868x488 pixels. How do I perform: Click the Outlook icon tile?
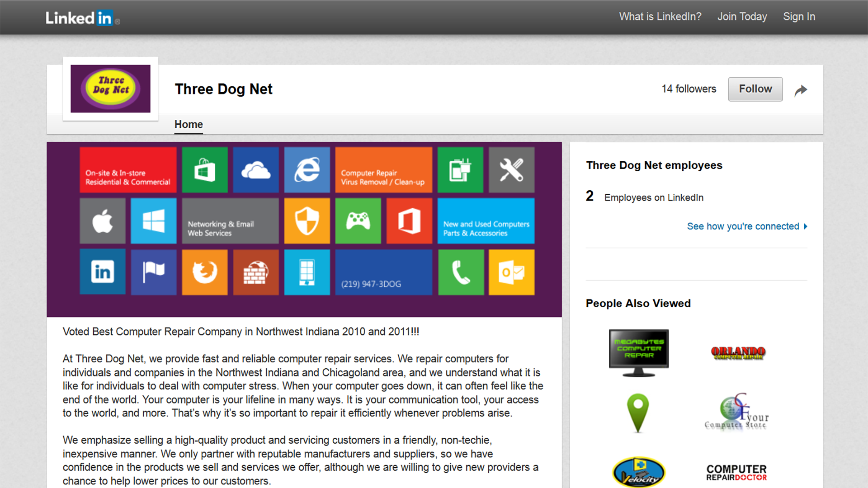click(511, 272)
